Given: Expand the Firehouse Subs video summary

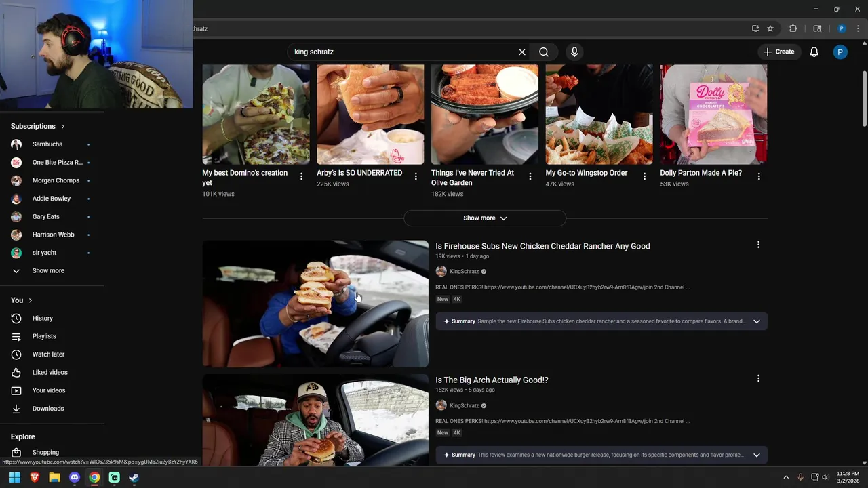Looking at the screenshot, I should [x=757, y=321].
